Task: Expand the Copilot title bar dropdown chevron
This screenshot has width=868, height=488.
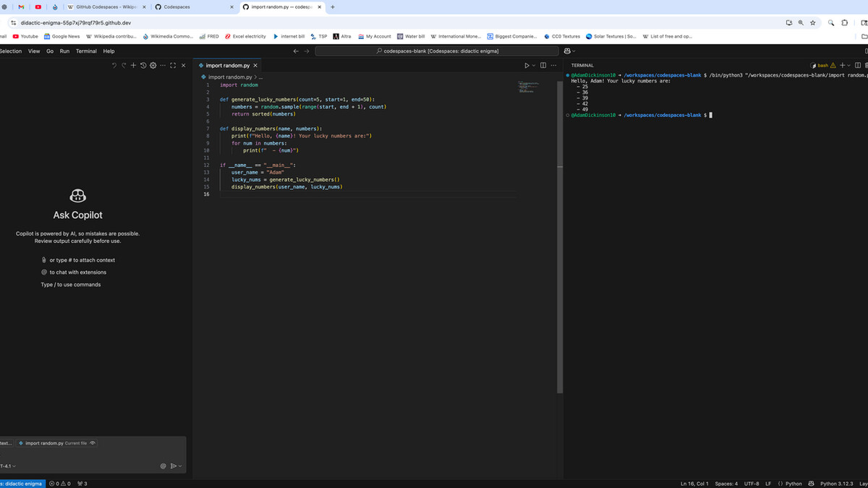Action: coord(574,51)
